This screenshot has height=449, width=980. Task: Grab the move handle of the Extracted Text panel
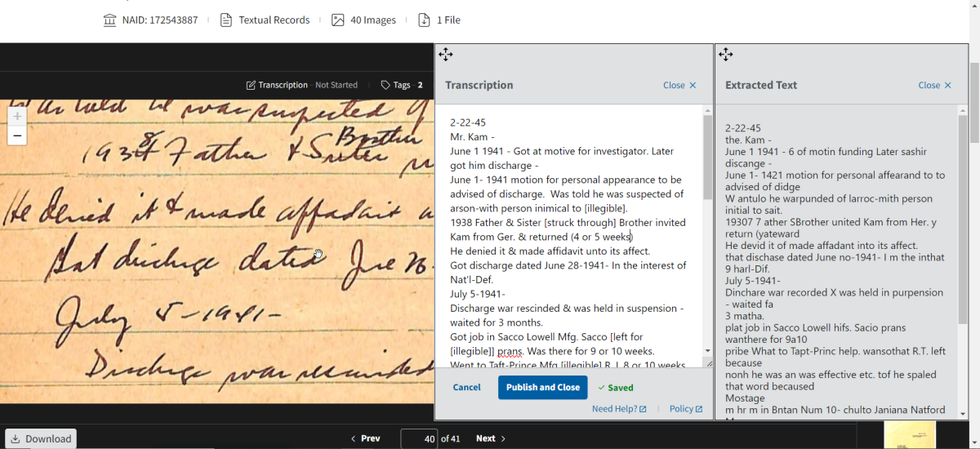tap(725, 55)
